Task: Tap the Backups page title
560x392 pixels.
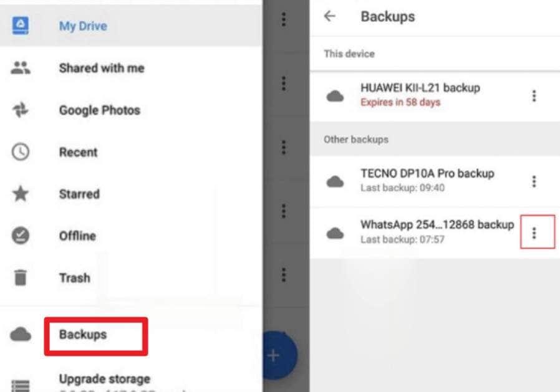Action: pos(387,16)
